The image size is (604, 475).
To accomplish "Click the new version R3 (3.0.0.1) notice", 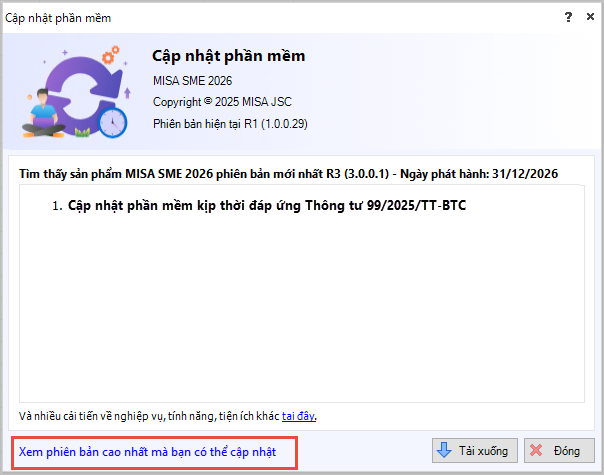I will coord(288,174).
